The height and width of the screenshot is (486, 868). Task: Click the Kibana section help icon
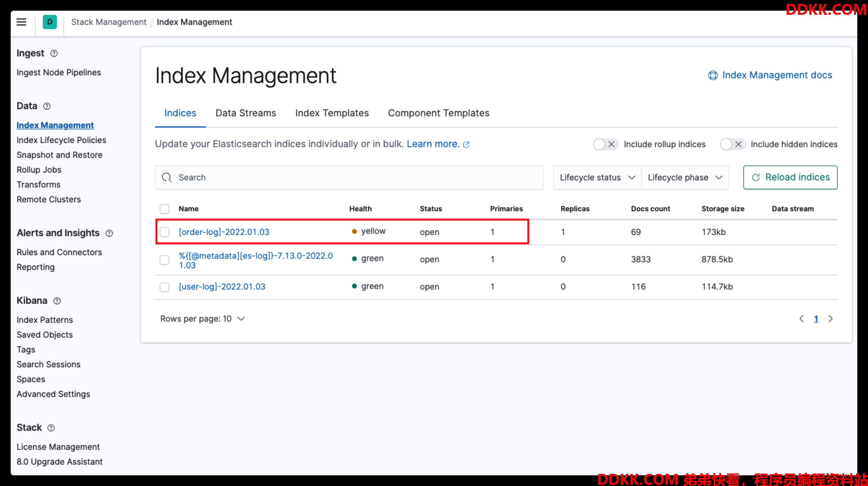click(57, 301)
